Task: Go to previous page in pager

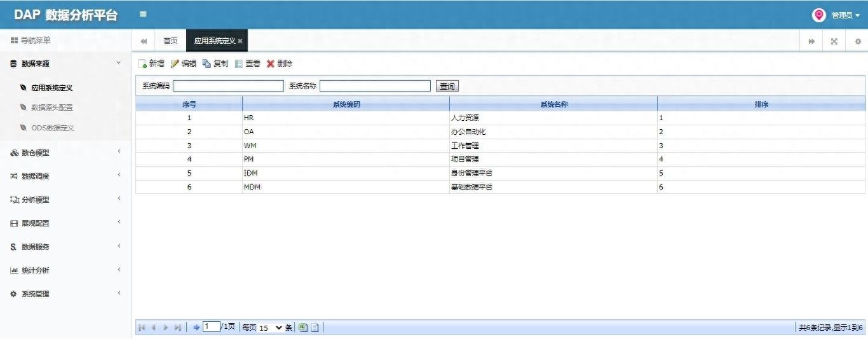Action: 154,328
